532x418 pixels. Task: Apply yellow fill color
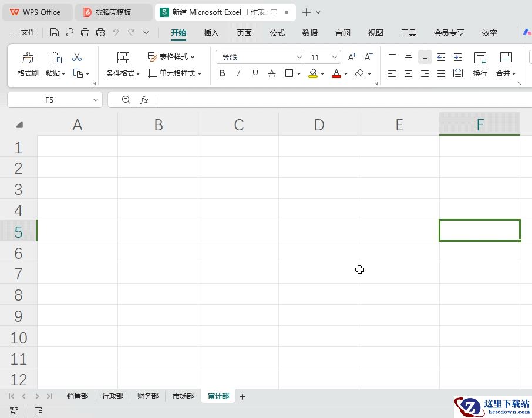pos(313,73)
